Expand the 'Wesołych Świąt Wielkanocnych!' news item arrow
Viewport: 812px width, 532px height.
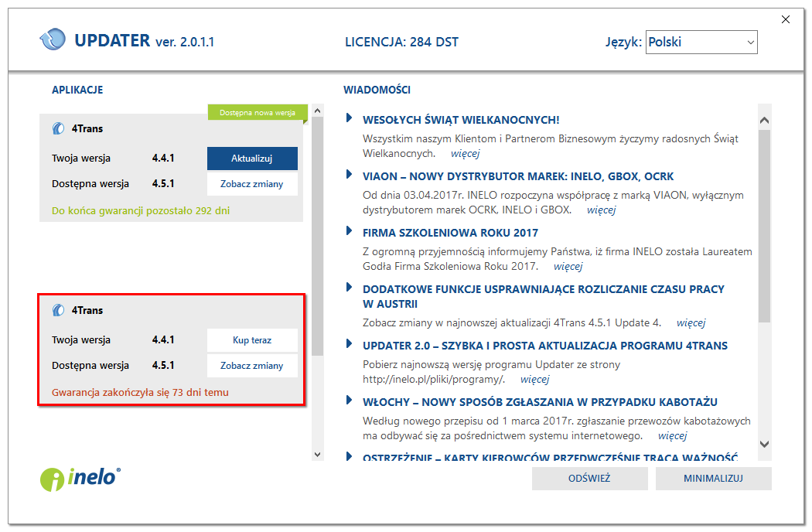pyautogui.click(x=349, y=118)
